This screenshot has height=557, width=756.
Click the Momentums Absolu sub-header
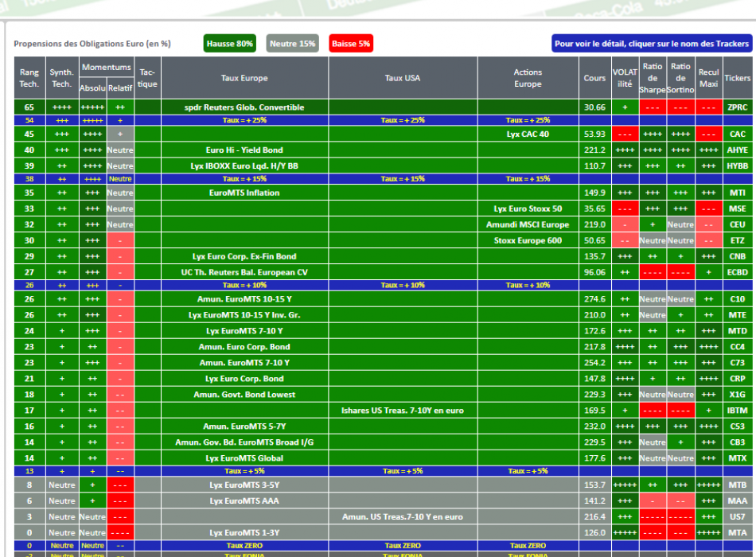92,88
